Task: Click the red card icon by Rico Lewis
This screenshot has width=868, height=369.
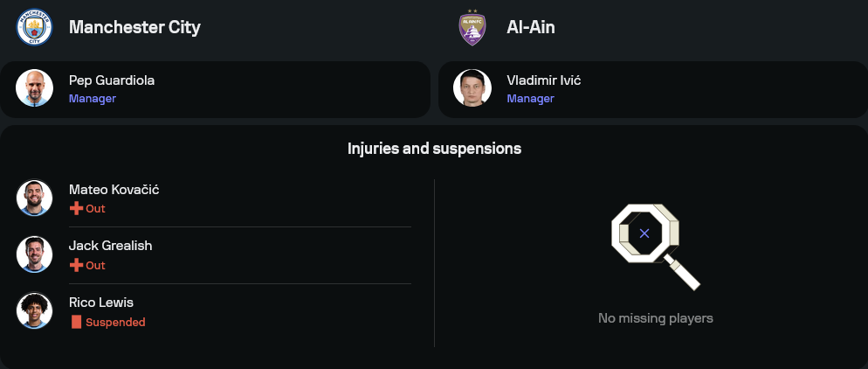Action: pos(76,323)
